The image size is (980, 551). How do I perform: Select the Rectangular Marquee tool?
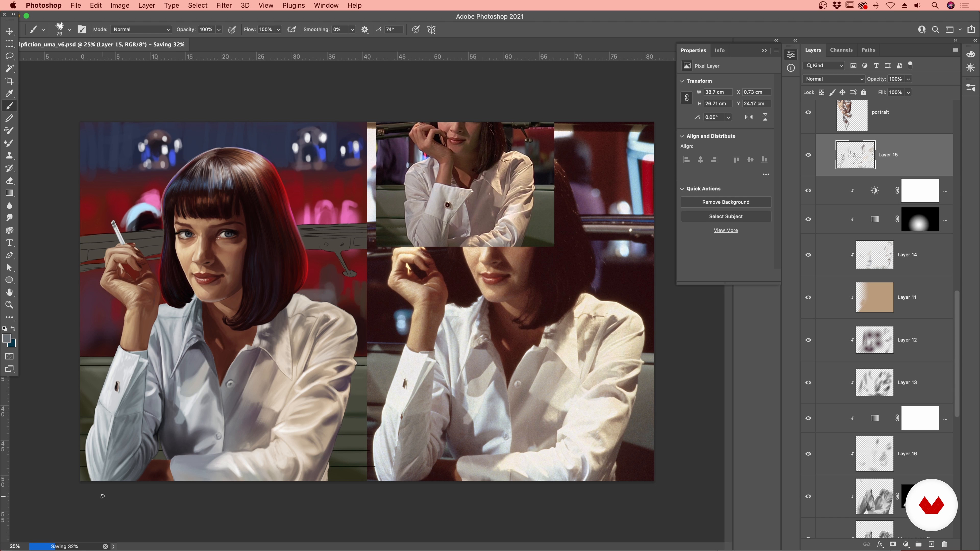[x=9, y=44]
